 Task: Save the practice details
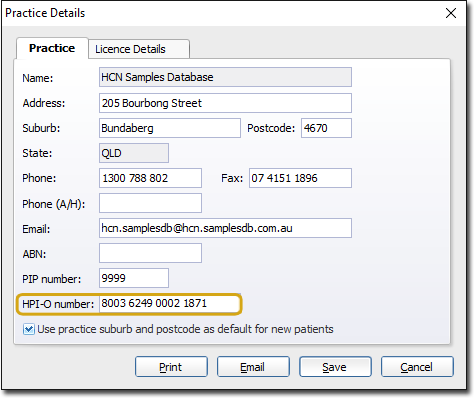[x=335, y=367]
